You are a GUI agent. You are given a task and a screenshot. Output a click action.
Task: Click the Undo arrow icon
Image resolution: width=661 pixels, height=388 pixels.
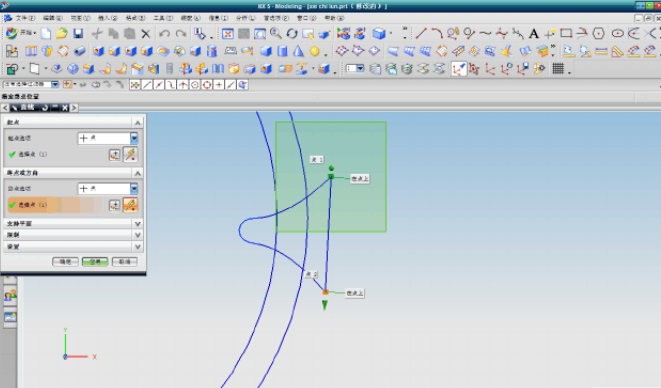click(164, 34)
